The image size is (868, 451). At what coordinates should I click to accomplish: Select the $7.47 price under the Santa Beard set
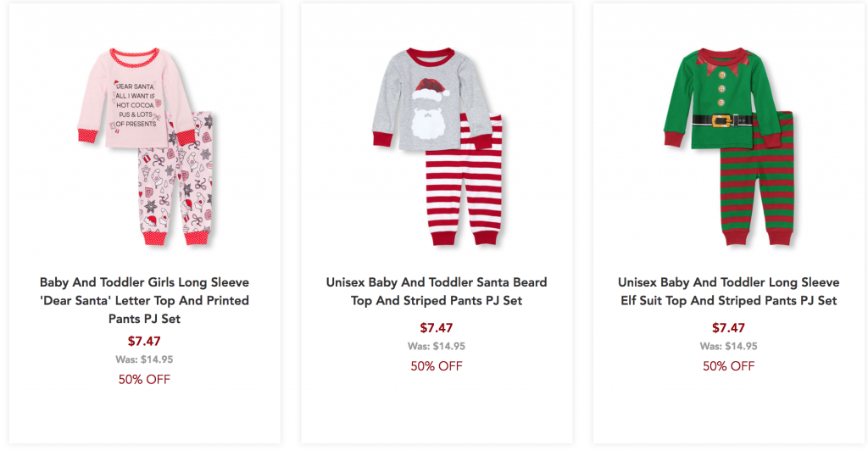pos(437,327)
